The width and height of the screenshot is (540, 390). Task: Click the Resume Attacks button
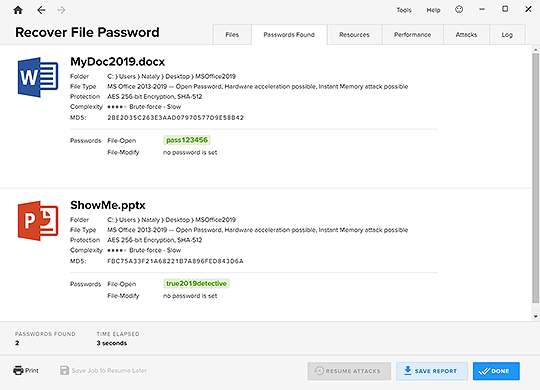click(x=349, y=371)
